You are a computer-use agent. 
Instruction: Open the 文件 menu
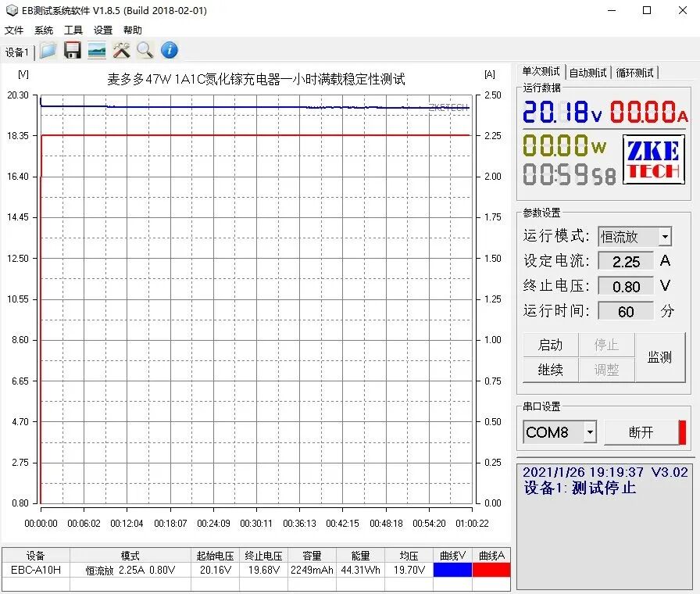pos(14,30)
